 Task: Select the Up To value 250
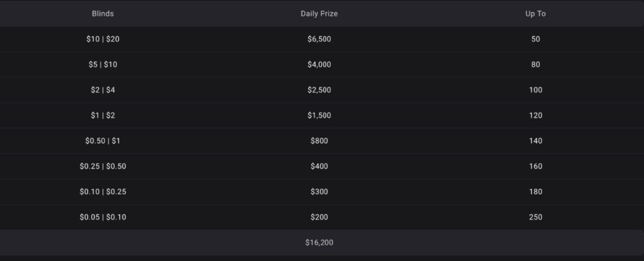point(535,217)
